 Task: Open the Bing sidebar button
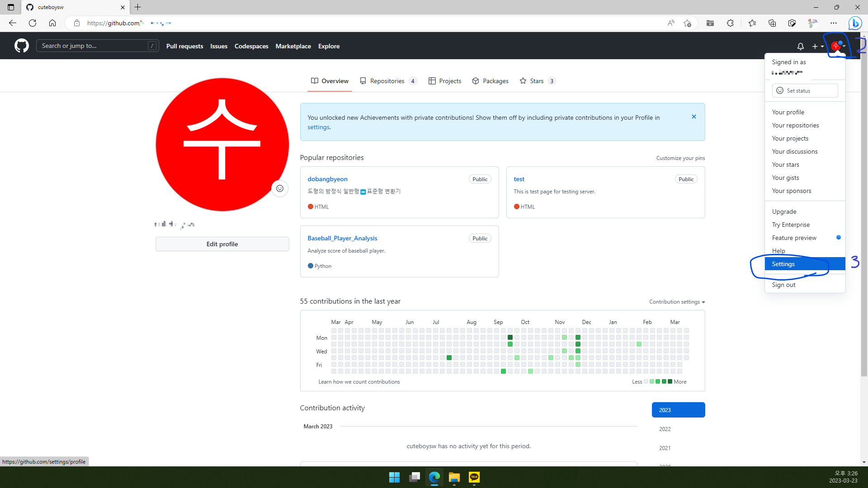(x=855, y=23)
